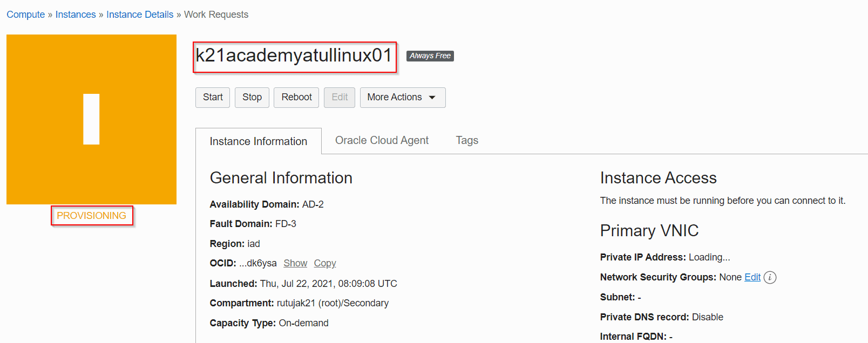Go to Compute in the breadcrumb
The height and width of the screenshot is (343, 868).
coord(25,15)
